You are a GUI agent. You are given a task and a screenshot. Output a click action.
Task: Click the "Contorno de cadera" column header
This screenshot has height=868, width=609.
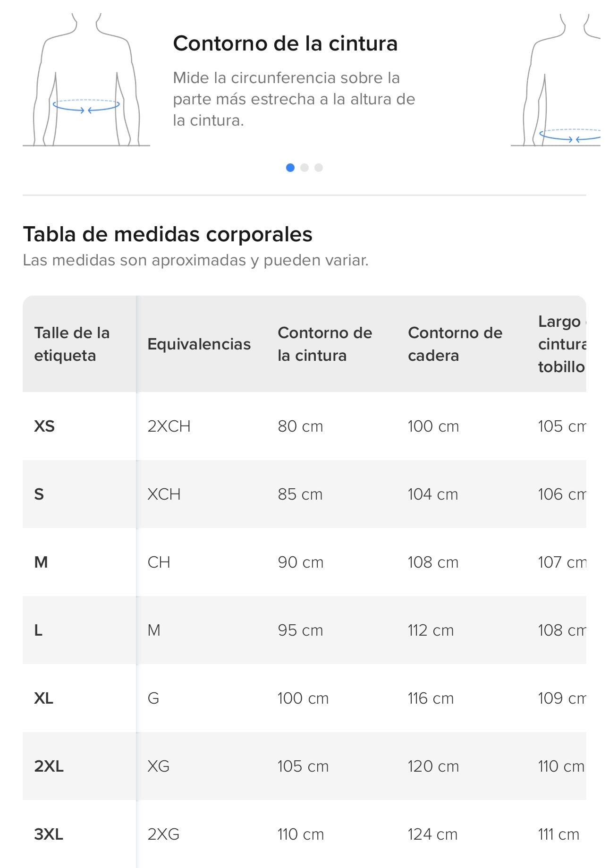[x=455, y=344]
